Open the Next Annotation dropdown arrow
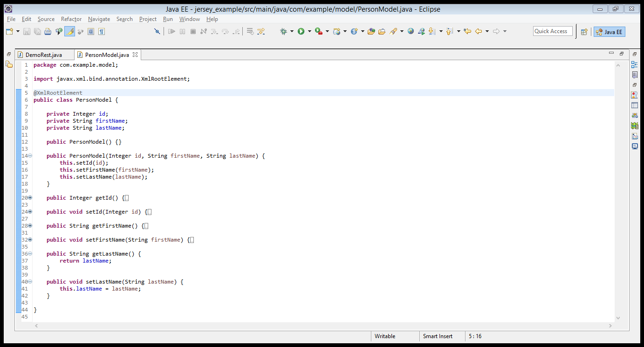Viewport: 644px width, 347px height. 441,31
